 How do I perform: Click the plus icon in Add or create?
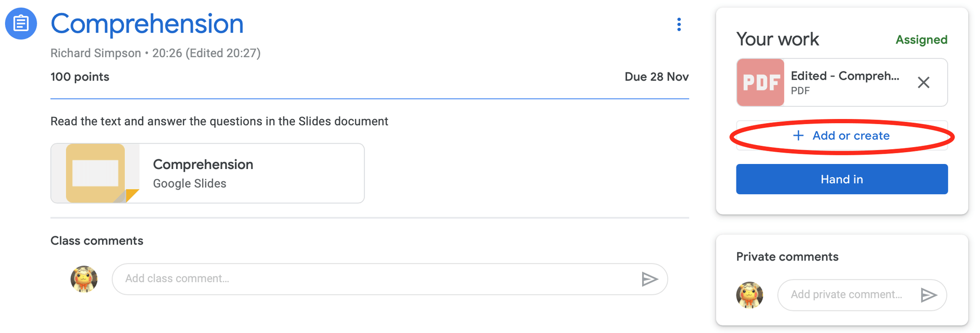pos(798,135)
